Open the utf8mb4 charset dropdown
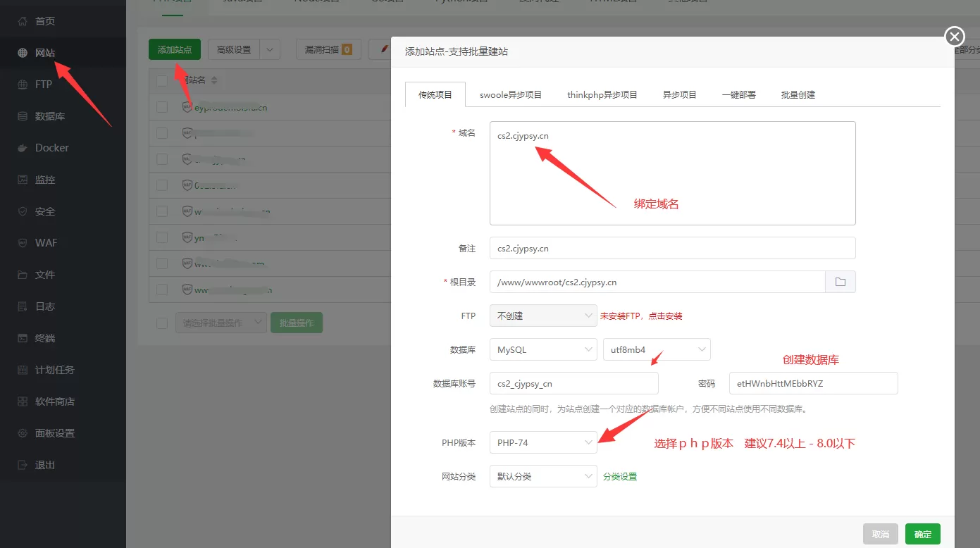The height and width of the screenshot is (548, 980). [657, 349]
